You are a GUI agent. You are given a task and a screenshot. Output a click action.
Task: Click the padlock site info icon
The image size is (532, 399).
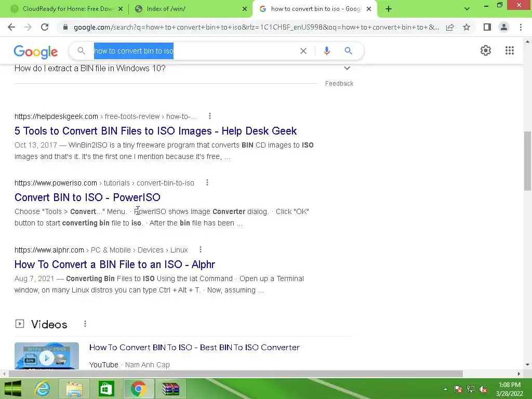point(65,27)
